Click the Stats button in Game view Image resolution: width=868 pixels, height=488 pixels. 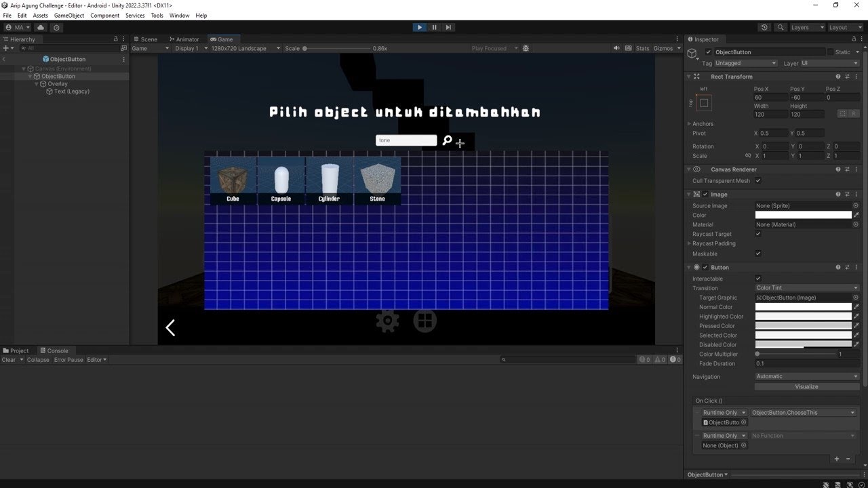click(x=642, y=48)
